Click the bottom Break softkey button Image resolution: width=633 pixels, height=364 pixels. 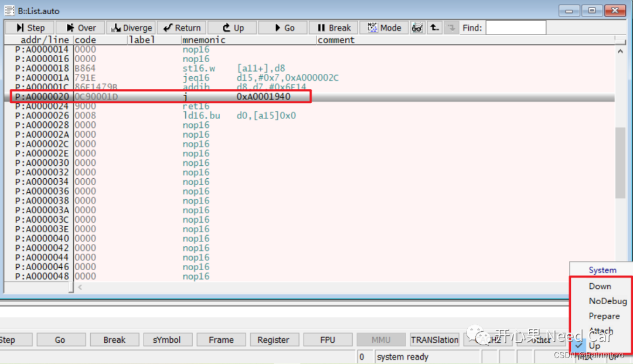coord(114,340)
